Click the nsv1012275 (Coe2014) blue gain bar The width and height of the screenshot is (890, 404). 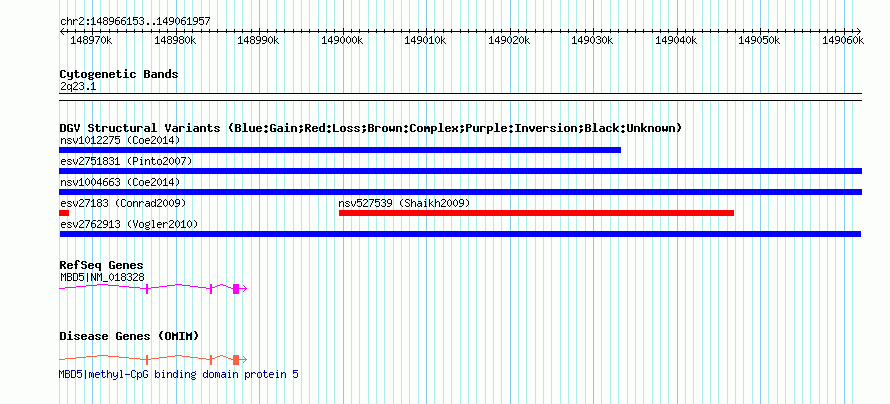pos(340,150)
